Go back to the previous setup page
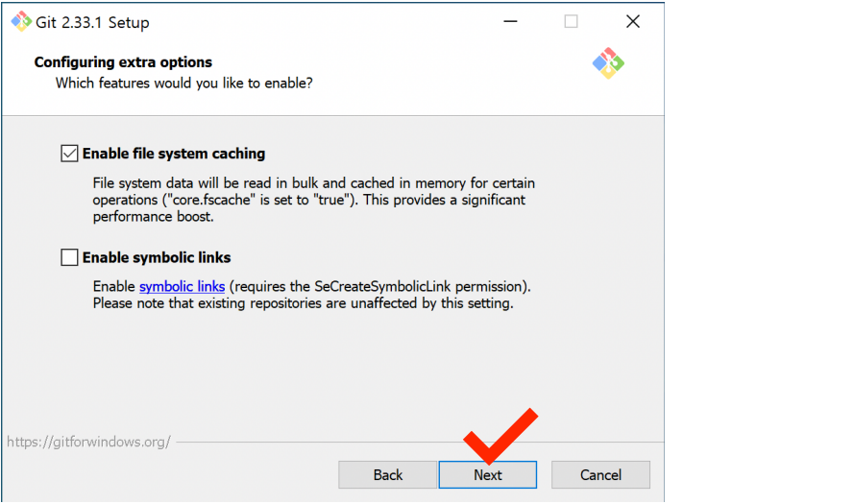 click(387, 474)
